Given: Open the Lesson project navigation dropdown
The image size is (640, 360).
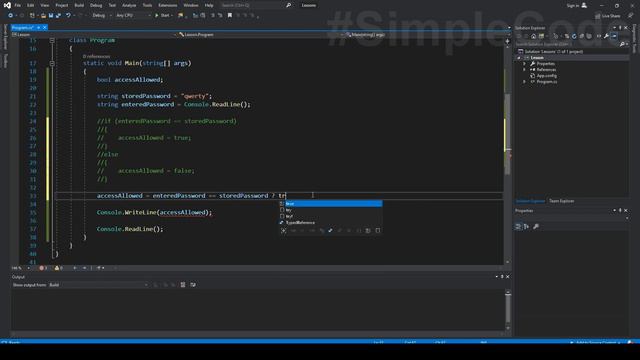Looking at the screenshot, I should click(x=95, y=35).
